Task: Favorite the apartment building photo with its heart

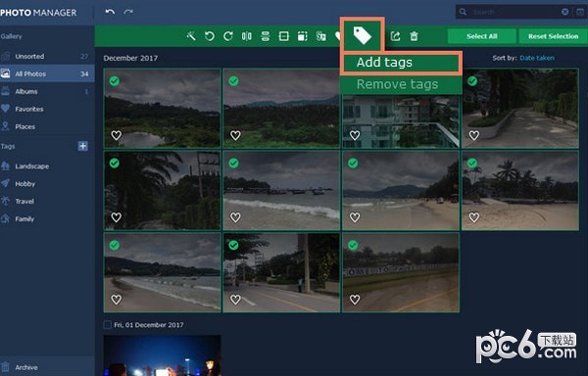Action: (355, 135)
